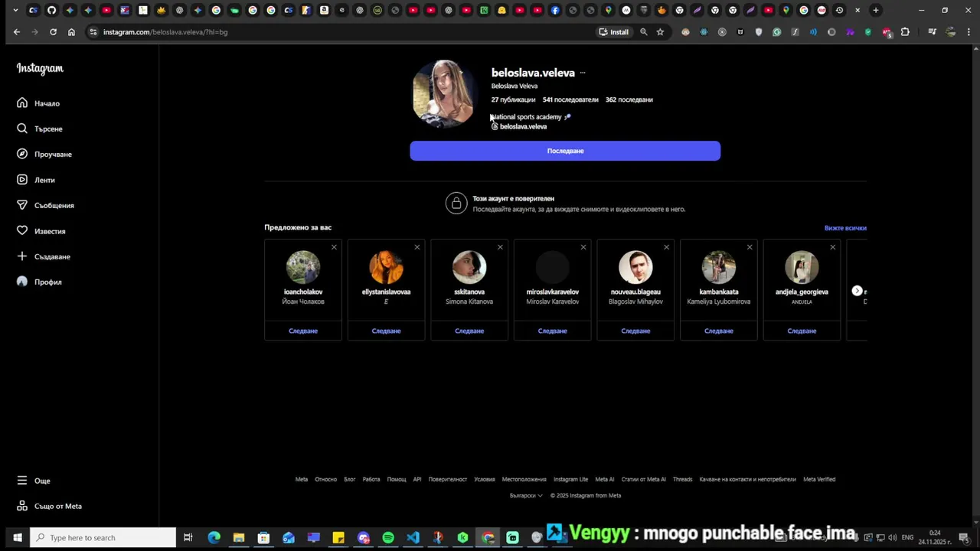Image resolution: width=980 pixels, height=551 pixels.
Task: Open Ленти reels section
Action: [36, 180]
